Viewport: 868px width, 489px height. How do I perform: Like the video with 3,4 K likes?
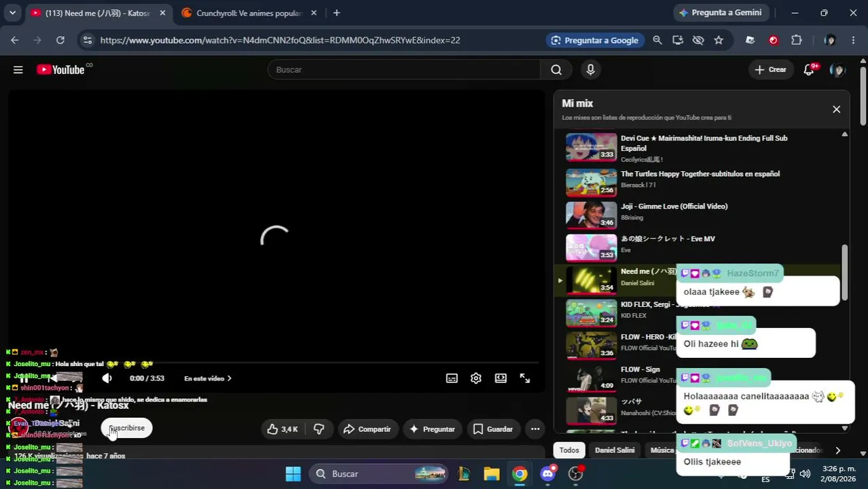[282, 429]
